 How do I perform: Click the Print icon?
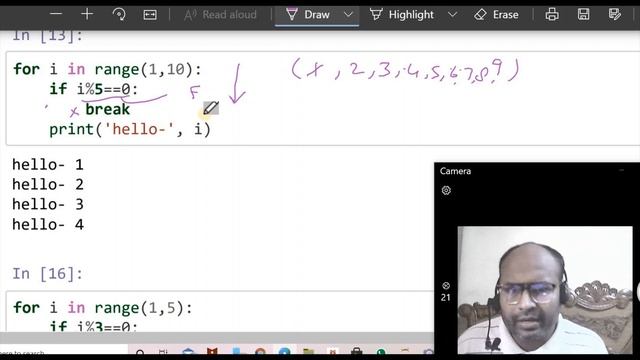click(552, 15)
